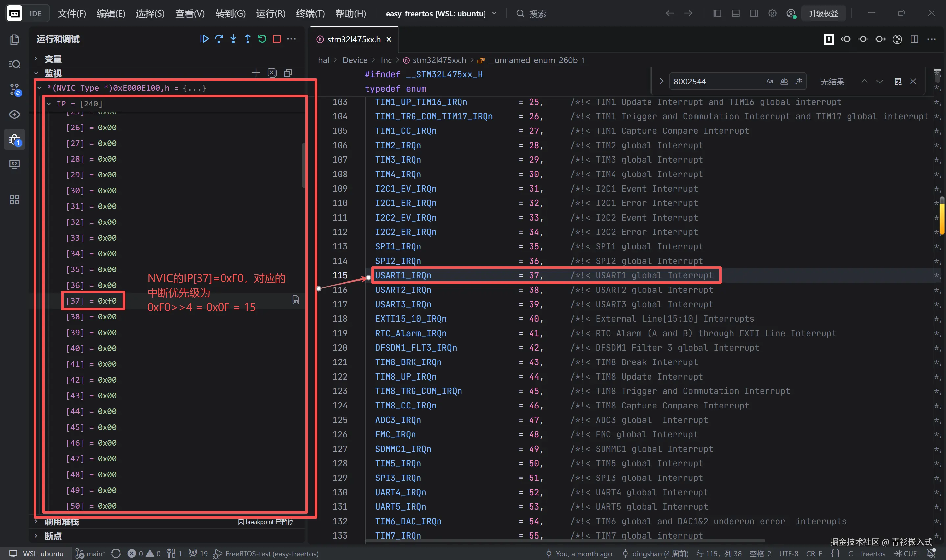Open the 文件(F) menu
946x560 pixels.
click(x=72, y=13)
